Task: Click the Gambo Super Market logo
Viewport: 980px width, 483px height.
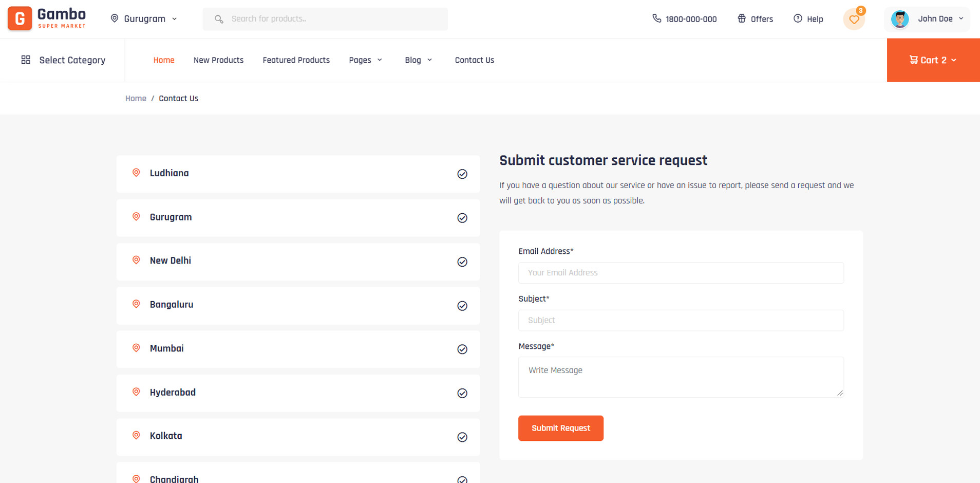Action: click(47, 18)
